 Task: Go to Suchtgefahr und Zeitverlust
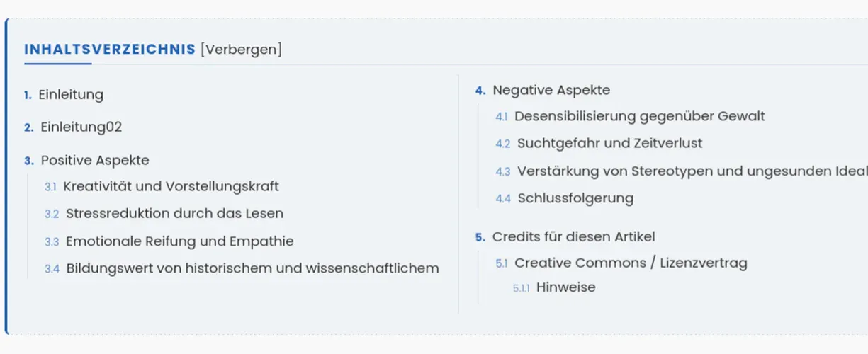pos(609,143)
